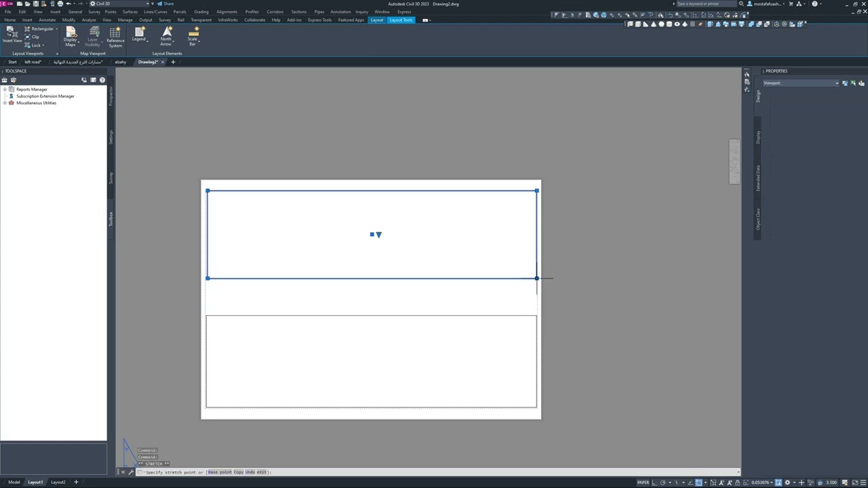Open the Display Maps dropdown
Viewport: 868px width, 488px height.
71,37
